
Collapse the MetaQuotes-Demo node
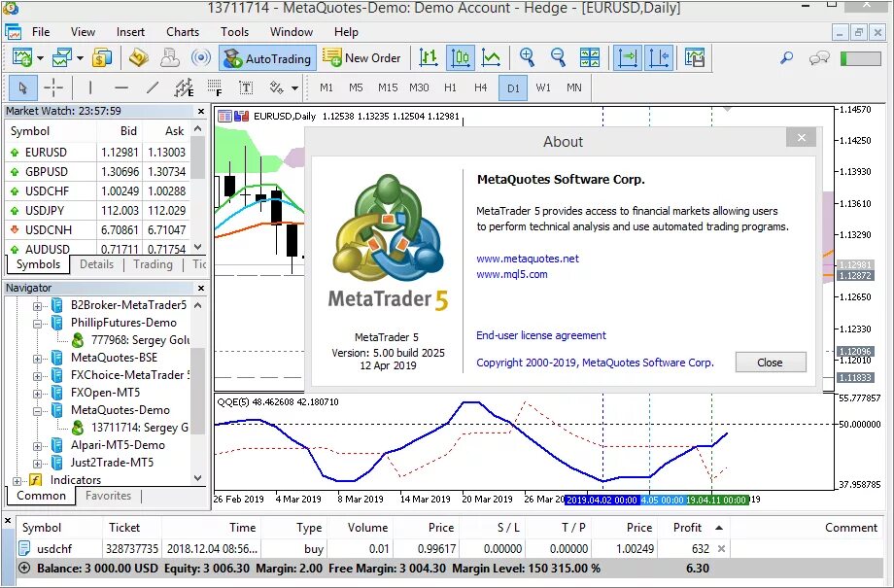click(37, 411)
